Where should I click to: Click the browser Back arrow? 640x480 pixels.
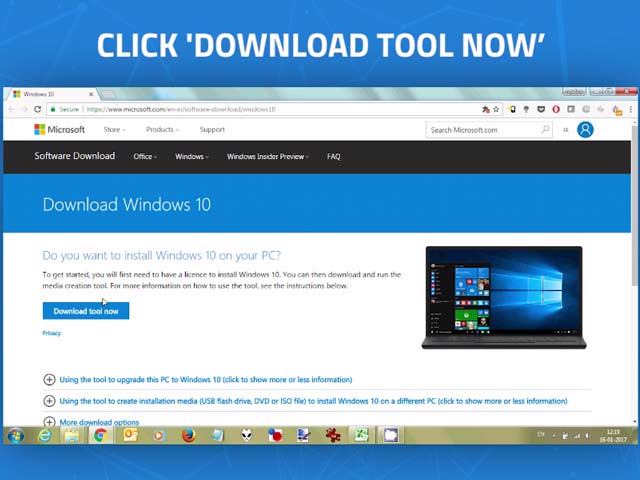[x=12, y=109]
